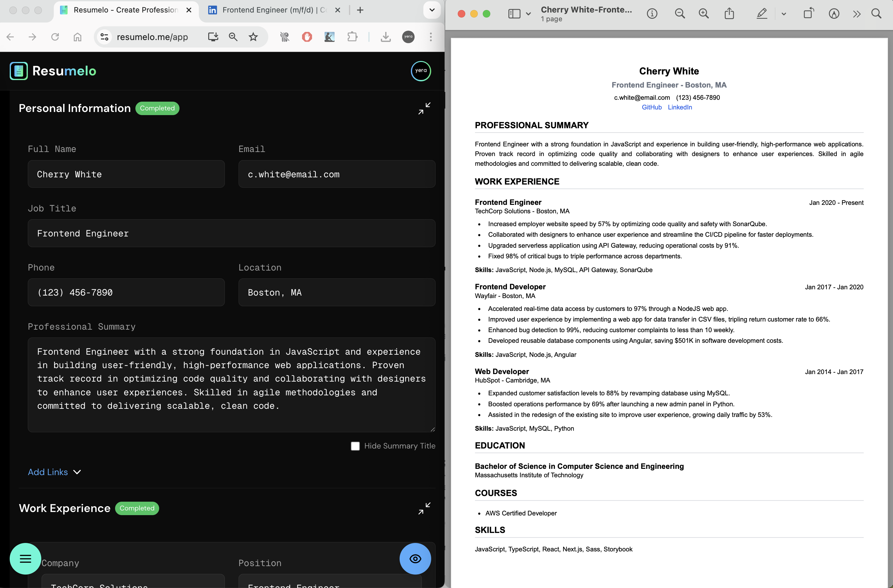Open the Preview document info inspector
893x588 pixels.
pos(652,14)
